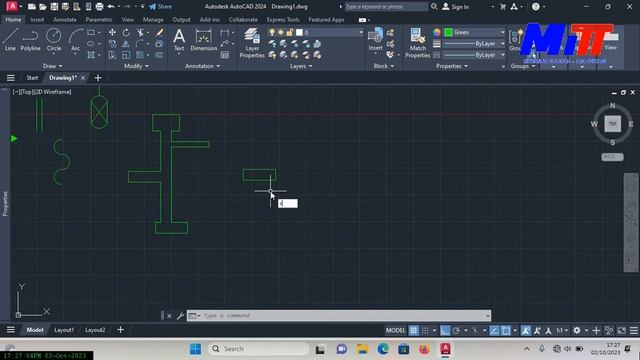Image resolution: width=640 pixels, height=360 pixels.
Task: Click the Offset tool icon
Action: 159,55
